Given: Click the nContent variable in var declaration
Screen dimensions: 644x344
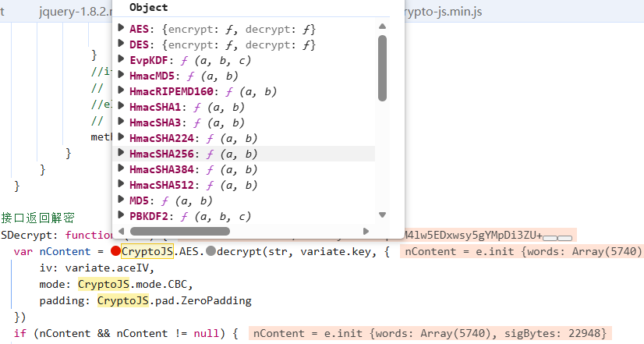Looking at the screenshot, I should point(65,251).
